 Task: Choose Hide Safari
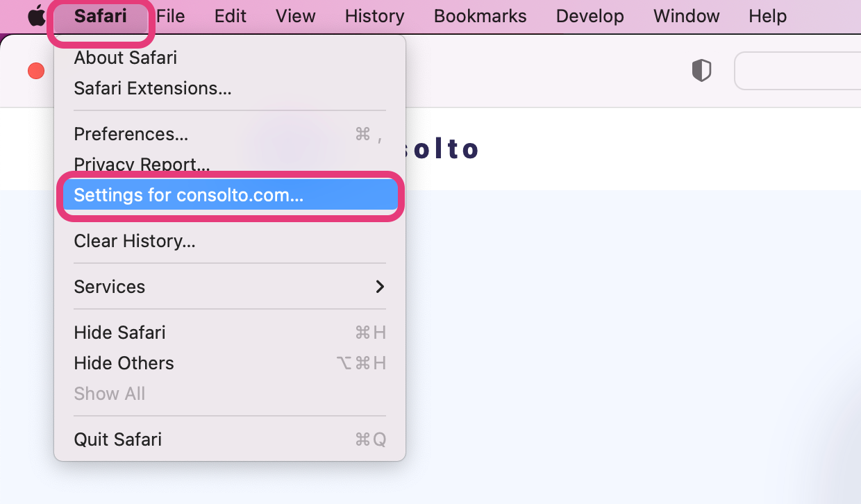pyautogui.click(x=230, y=333)
